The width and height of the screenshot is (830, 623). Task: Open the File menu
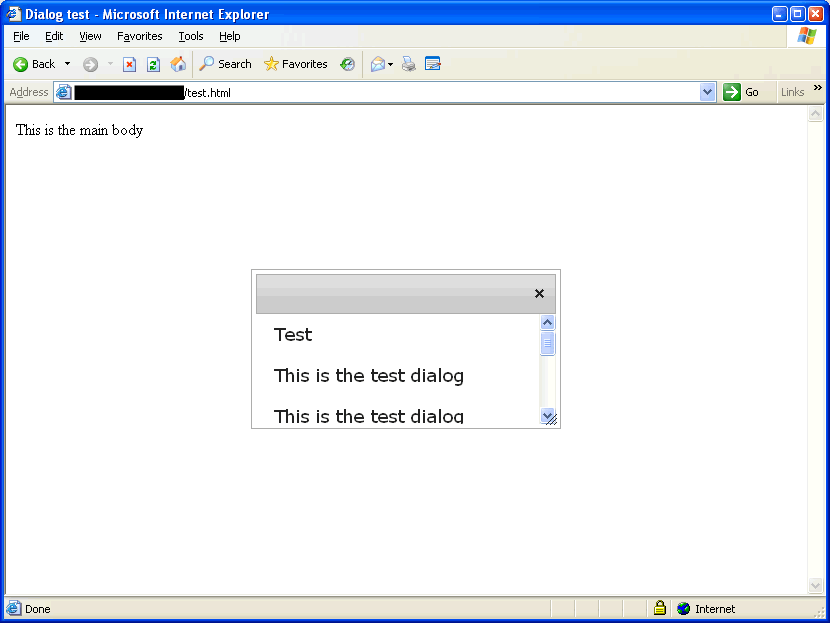coord(21,36)
